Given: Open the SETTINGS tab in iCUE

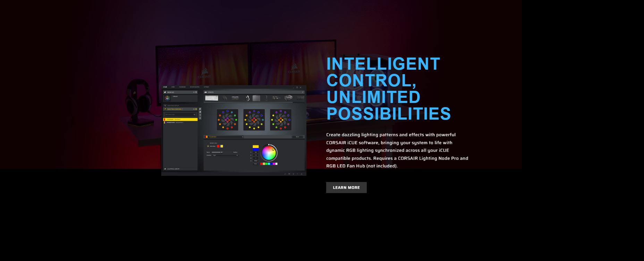Looking at the screenshot, I should (206, 87).
